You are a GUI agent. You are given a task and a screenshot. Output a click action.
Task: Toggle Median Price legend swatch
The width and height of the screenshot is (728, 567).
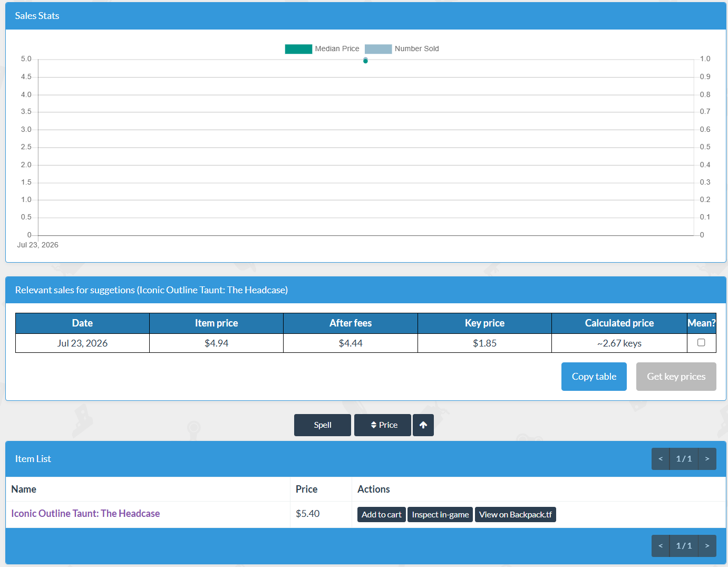298,49
